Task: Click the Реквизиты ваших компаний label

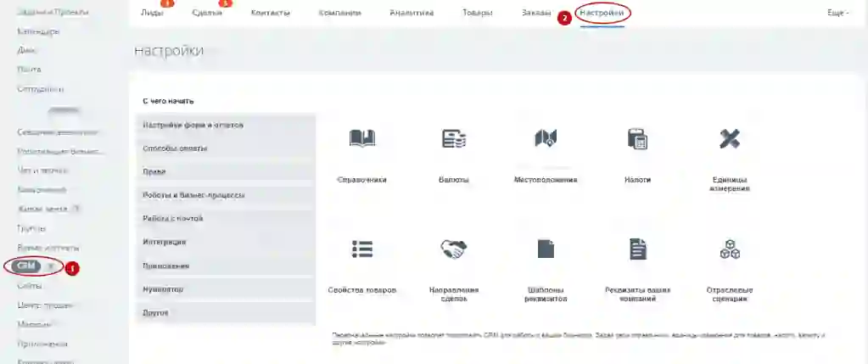Action: coord(638,295)
